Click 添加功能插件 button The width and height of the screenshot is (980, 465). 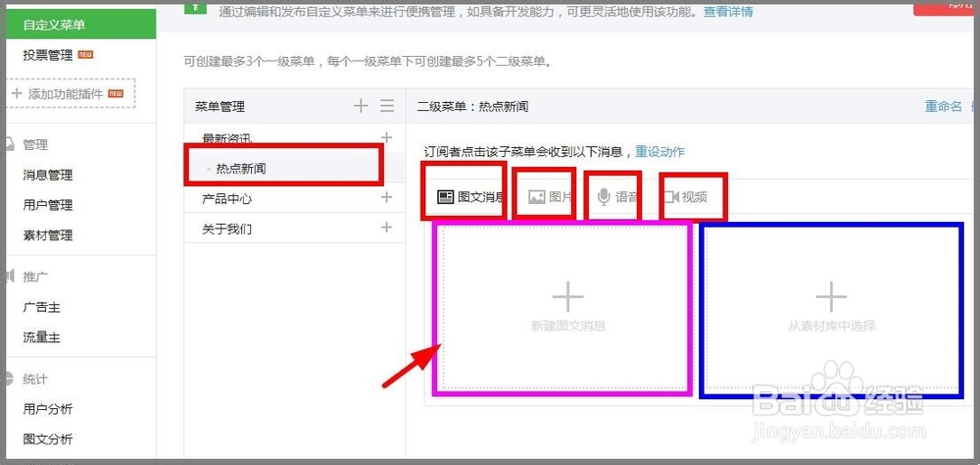71,93
